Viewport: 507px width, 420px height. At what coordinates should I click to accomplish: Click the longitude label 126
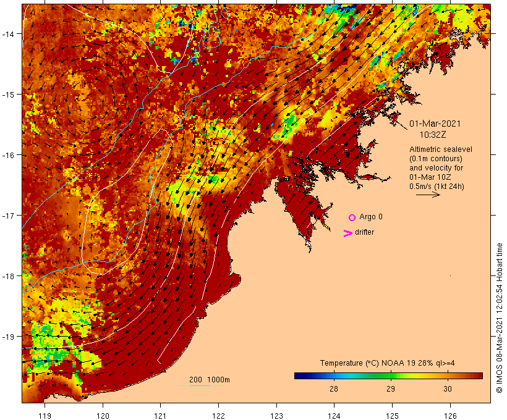(450, 416)
